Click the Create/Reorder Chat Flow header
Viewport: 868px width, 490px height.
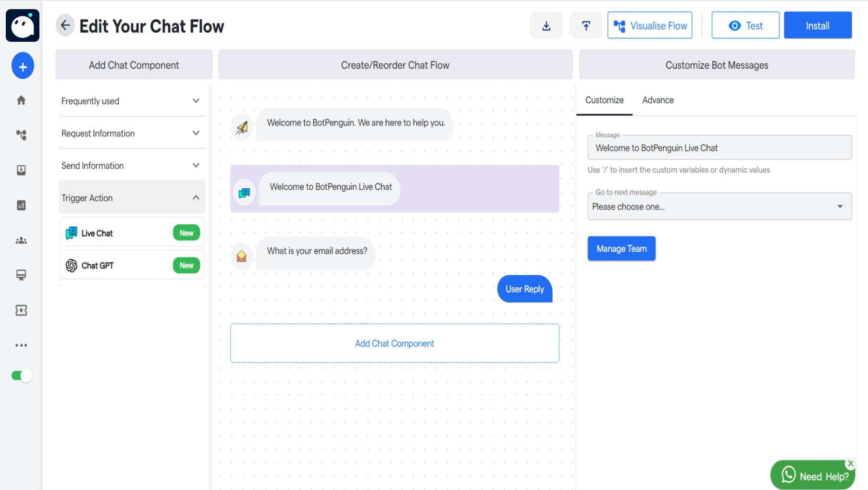tap(395, 65)
